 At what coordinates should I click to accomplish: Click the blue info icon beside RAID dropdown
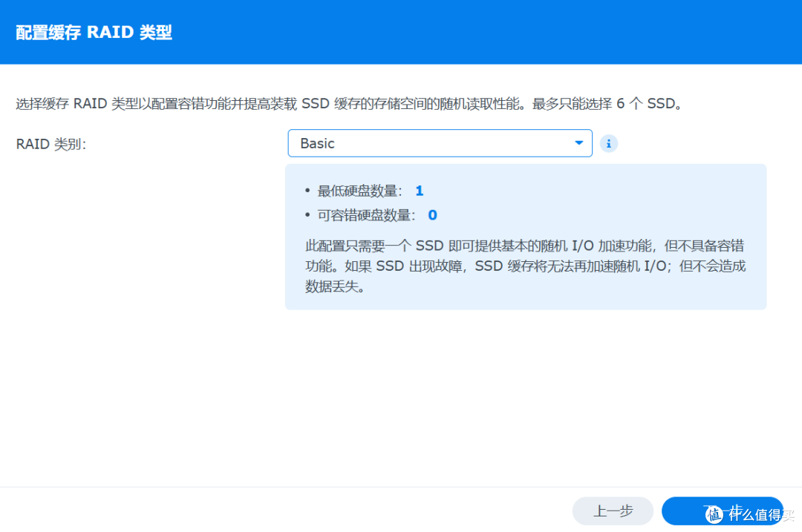click(609, 143)
